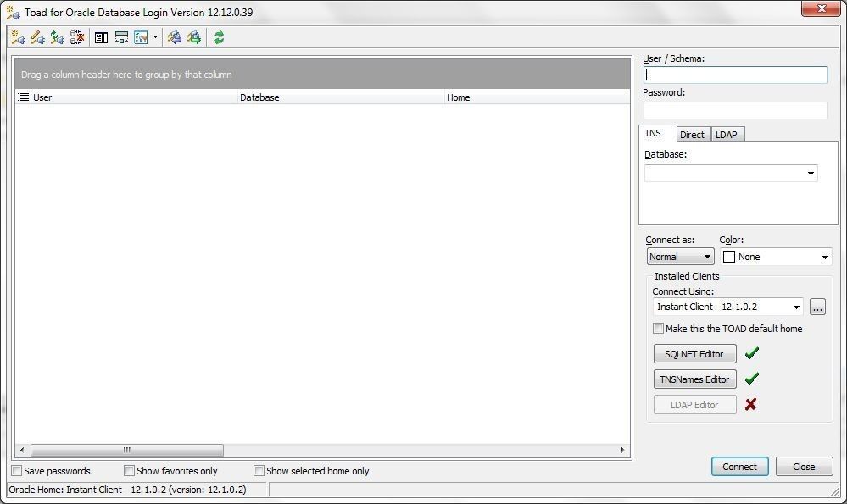Check Show selected home only
The width and height of the screenshot is (847, 504).
coord(259,471)
